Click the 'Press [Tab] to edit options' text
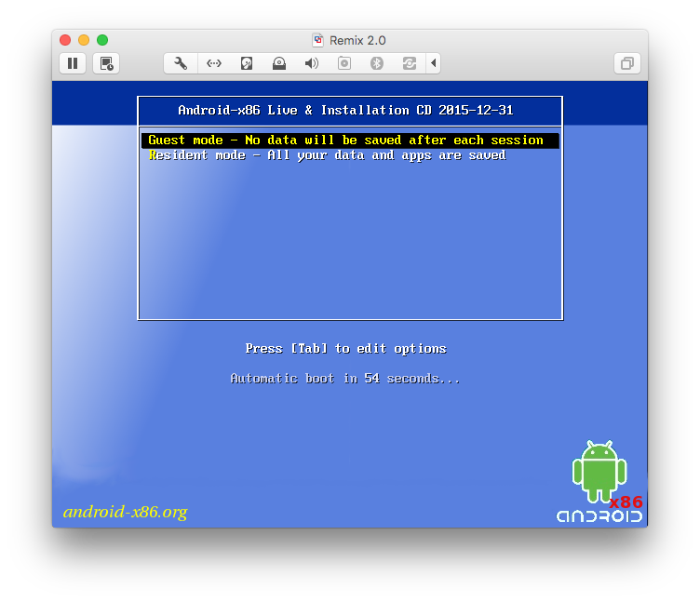Viewport: 700px width, 602px height. [x=345, y=349]
